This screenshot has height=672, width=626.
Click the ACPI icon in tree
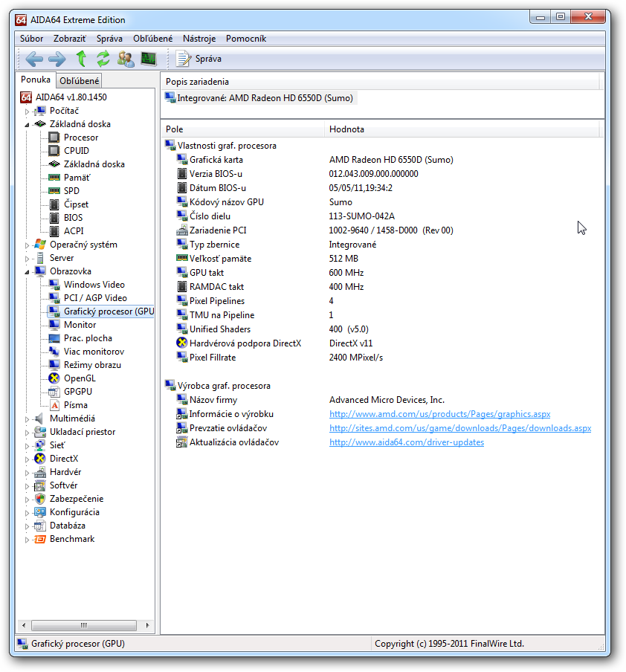[x=54, y=231]
